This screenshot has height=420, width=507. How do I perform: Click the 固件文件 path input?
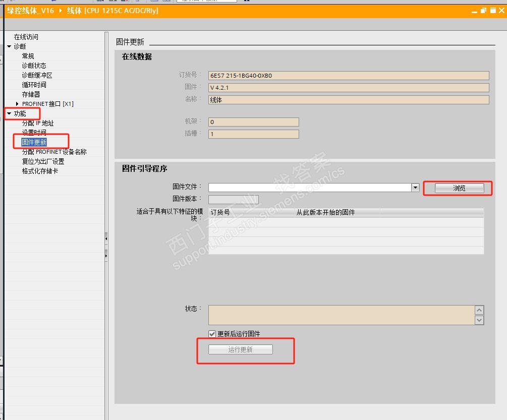coord(310,188)
